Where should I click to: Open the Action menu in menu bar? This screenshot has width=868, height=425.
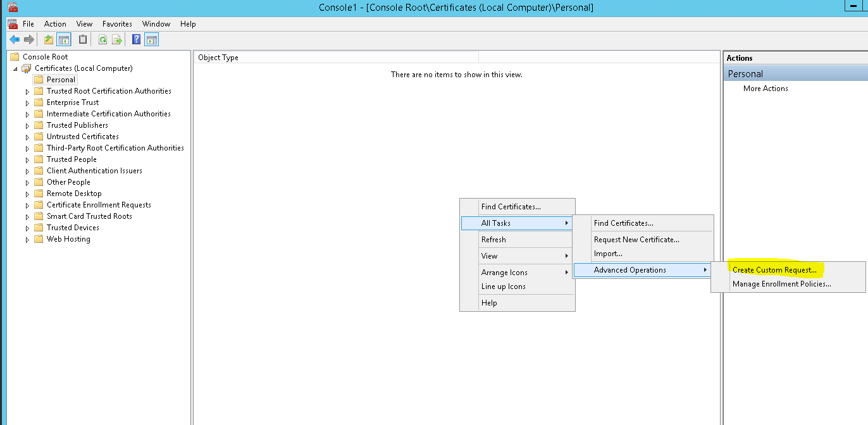tap(55, 24)
